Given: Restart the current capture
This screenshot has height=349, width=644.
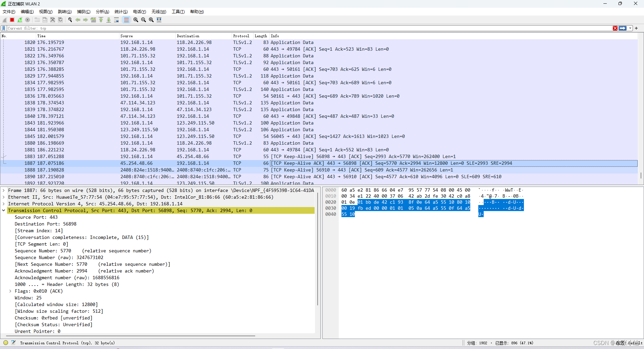Looking at the screenshot, I should click(x=20, y=20).
